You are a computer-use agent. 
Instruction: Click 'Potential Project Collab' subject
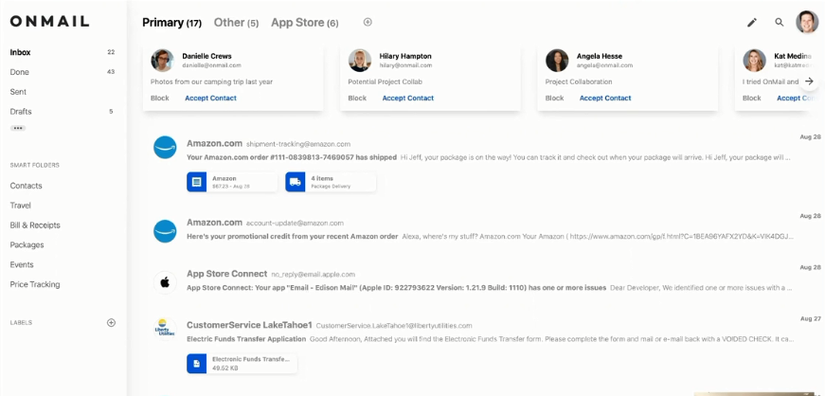coord(385,82)
